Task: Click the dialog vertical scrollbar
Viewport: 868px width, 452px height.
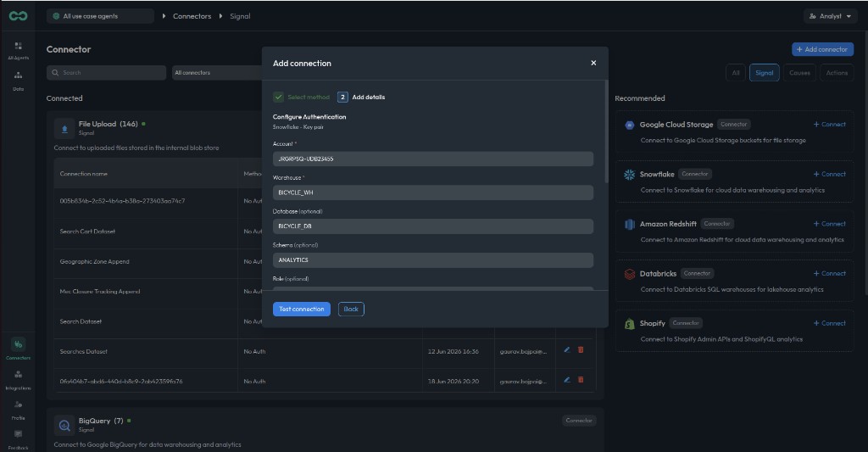Action: click(606, 131)
